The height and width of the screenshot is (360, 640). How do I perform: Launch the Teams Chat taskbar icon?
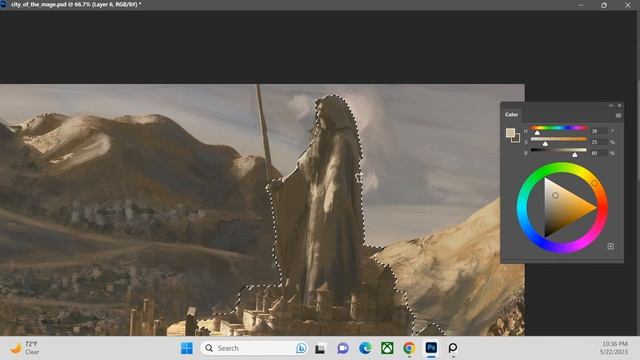[x=342, y=348]
